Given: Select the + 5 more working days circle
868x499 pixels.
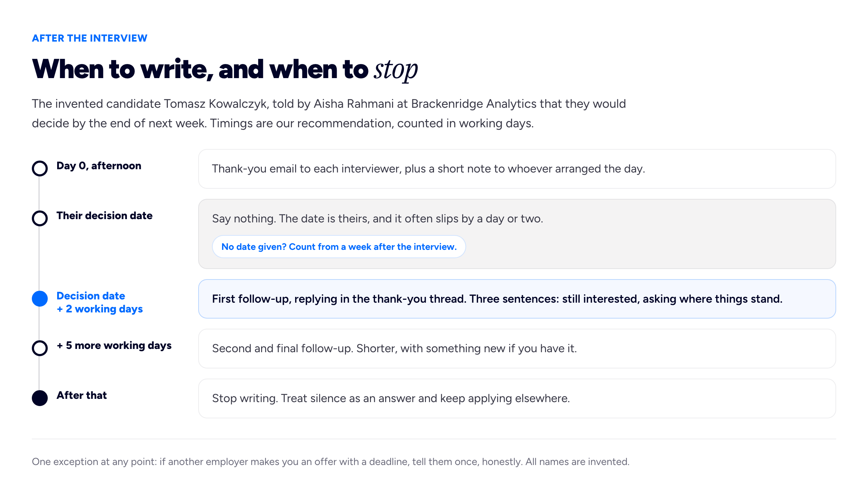Looking at the screenshot, I should pos(40,348).
